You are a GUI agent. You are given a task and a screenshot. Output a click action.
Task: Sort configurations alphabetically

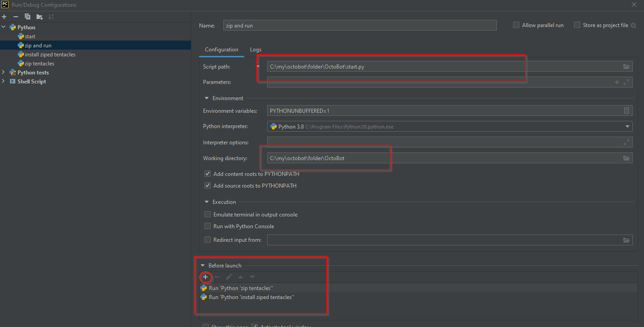click(51, 17)
